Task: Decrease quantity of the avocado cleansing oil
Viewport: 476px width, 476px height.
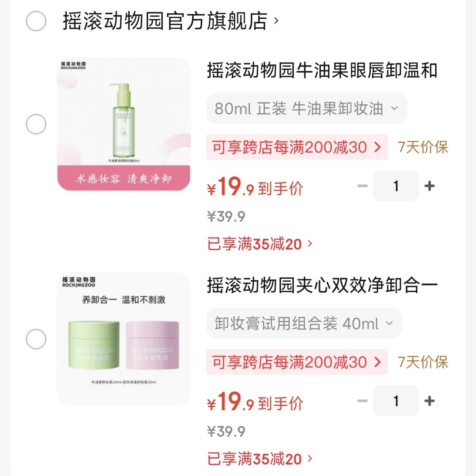Action: click(x=361, y=186)
